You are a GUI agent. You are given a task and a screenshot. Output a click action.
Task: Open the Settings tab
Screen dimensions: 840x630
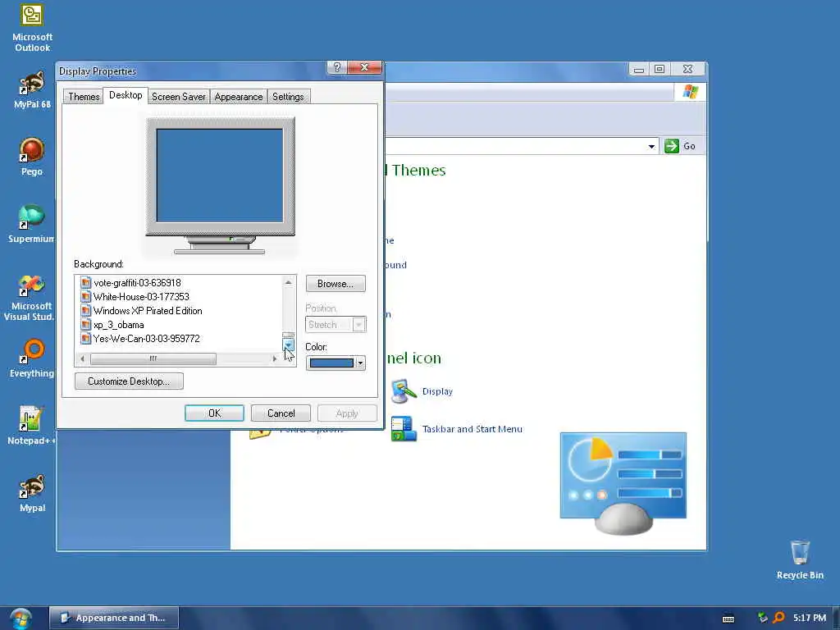tap(288, 97)
